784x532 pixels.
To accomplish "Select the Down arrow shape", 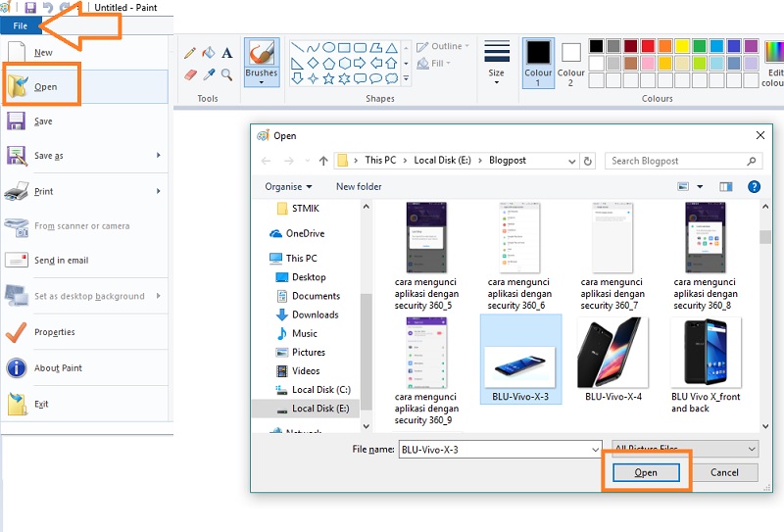I will (298, 78).
